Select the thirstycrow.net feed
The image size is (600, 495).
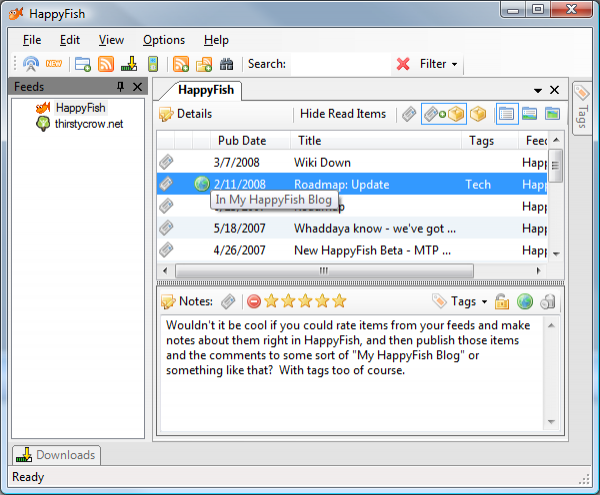pos(89,124)
